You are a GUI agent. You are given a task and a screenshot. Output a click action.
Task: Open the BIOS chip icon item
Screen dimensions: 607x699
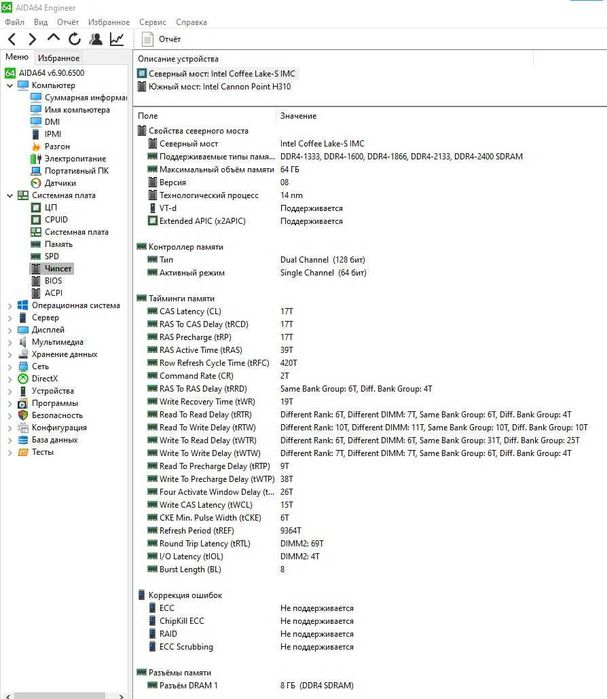[x=47, y=280]
